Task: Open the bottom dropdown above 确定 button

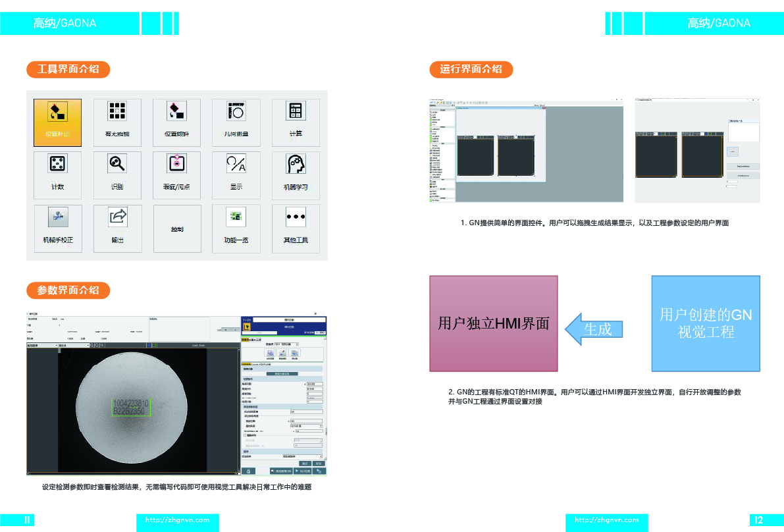Action: point(303,456)
